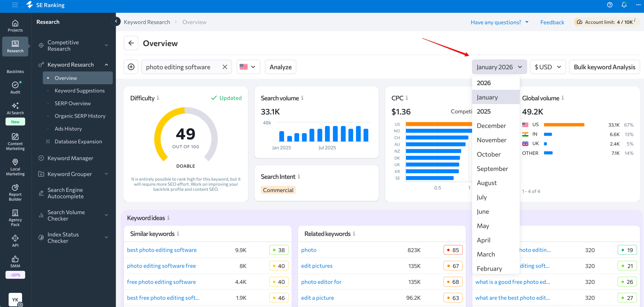Open the "edit pictures" keyword link

317,266
